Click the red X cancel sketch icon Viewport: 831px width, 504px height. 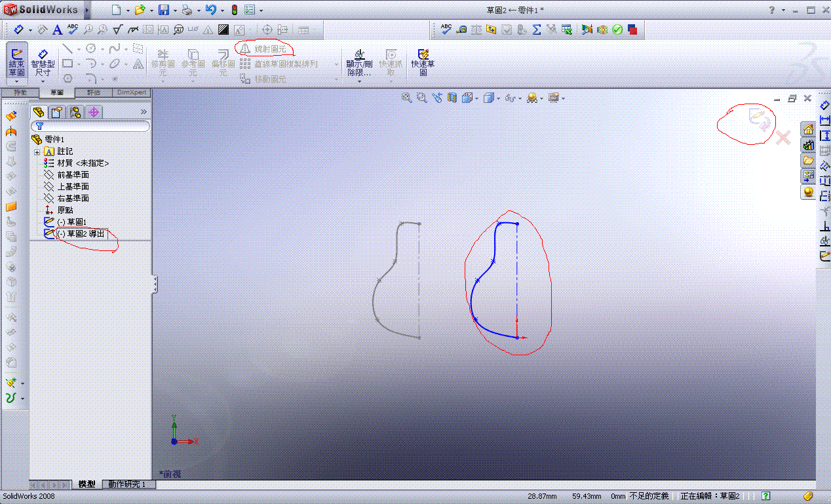[783, 138]
